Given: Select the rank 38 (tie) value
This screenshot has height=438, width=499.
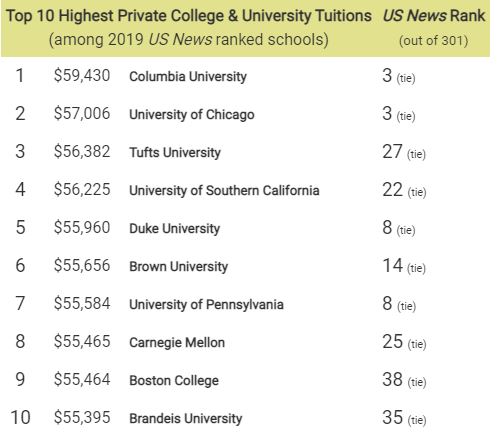Looking at the screenshot, I should point(404,380).
